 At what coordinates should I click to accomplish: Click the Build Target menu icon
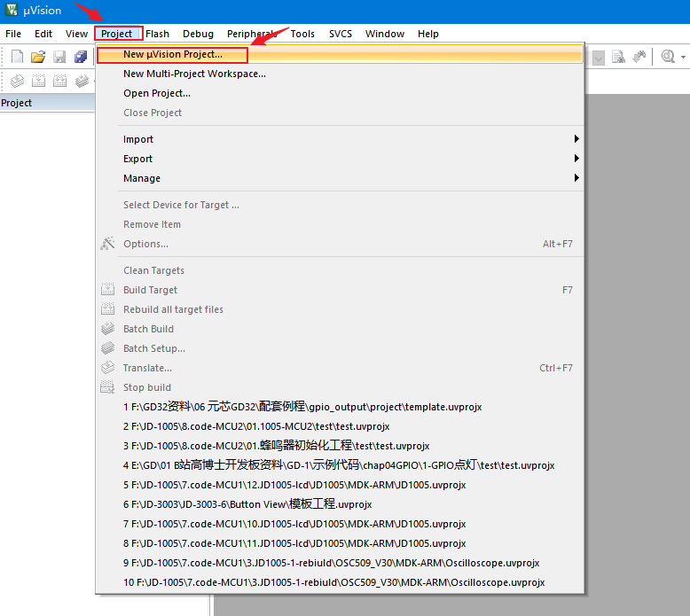pyautogui.click(x=107, y=290)
